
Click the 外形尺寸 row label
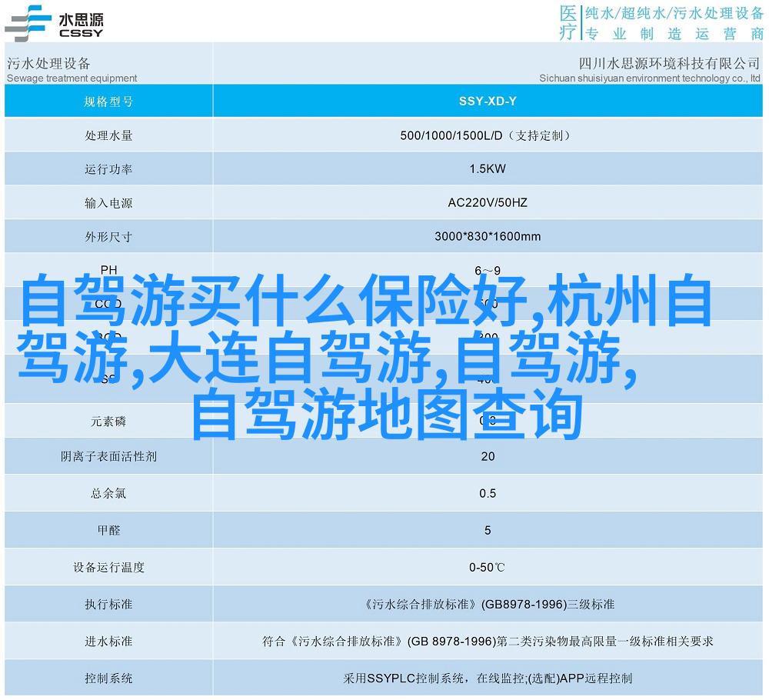click(108, 237)
